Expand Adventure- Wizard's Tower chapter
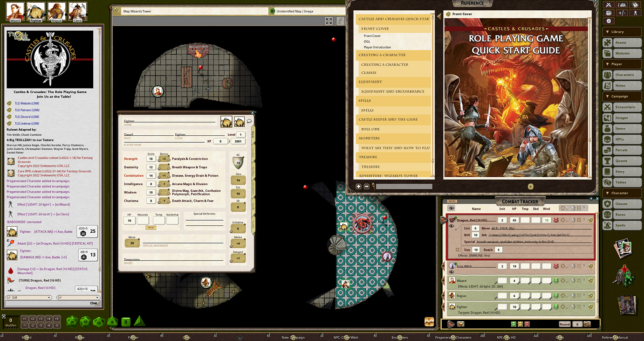This screenshot has height=341, width=644. pos(393,175)
